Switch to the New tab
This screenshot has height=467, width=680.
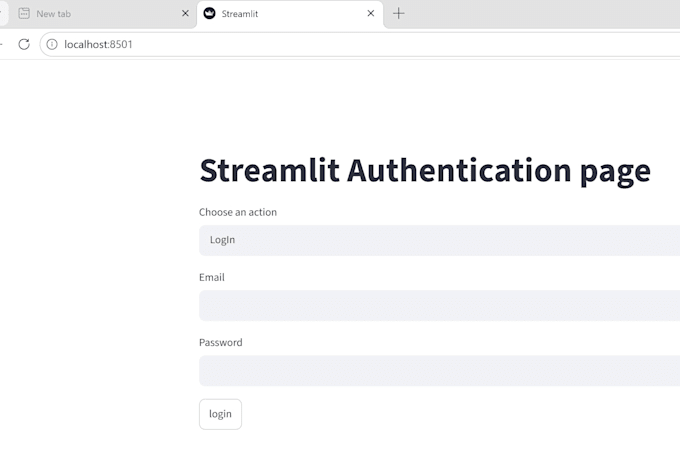tap(99, 14)
